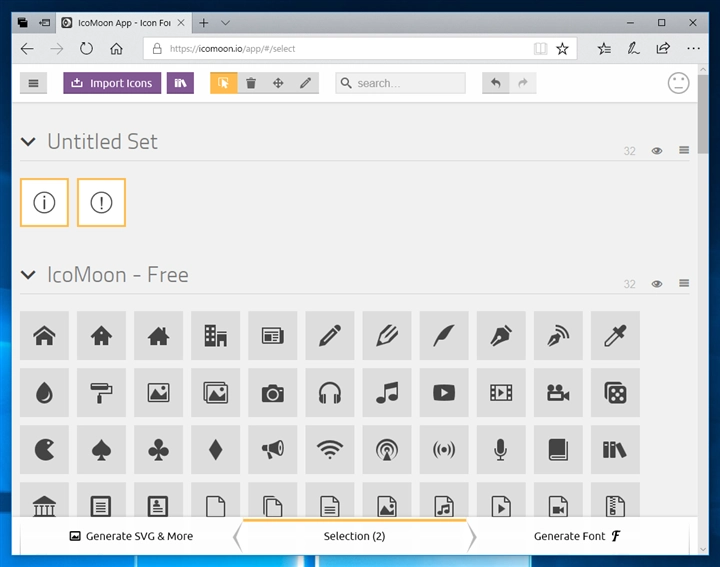
Task: Select the pen nib icon
Action: (501, 336)
